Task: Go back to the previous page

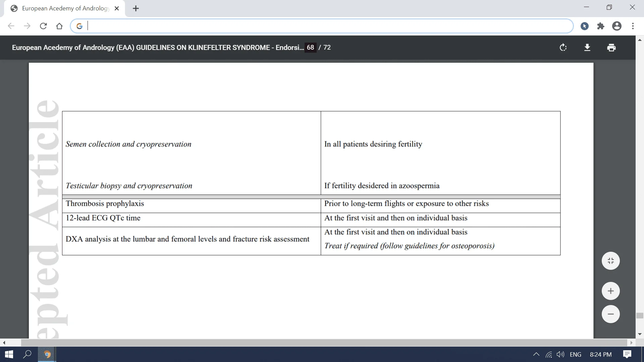Action: [11, 26]
